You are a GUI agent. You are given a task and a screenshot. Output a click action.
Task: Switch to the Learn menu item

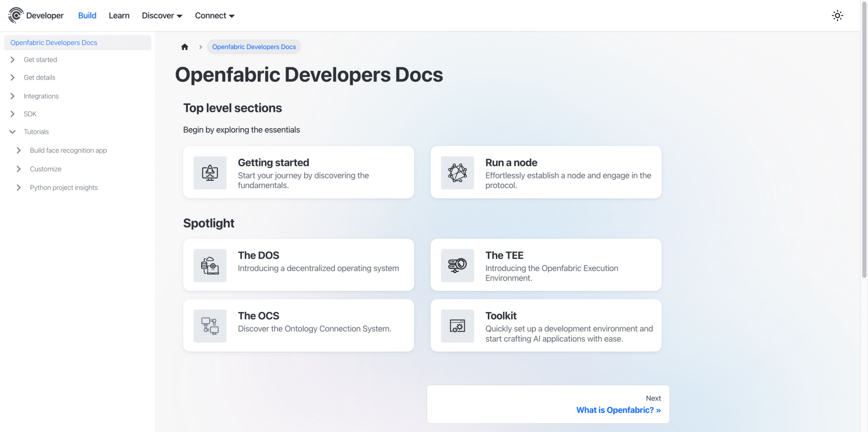coord(119,15)
